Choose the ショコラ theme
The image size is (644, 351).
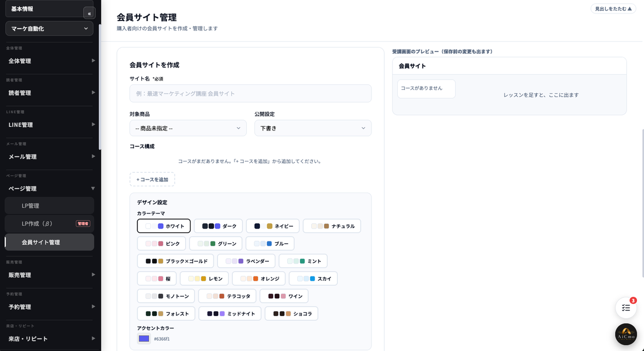(291, 313)
